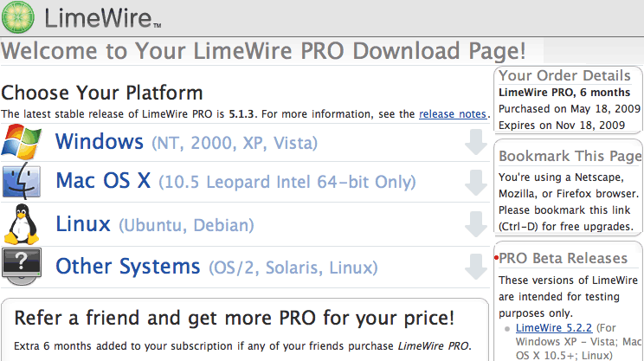The image size is (644, 361).
Task: Click the download arrow in the Mac OS X row
Action: click(x=476, y=183)
